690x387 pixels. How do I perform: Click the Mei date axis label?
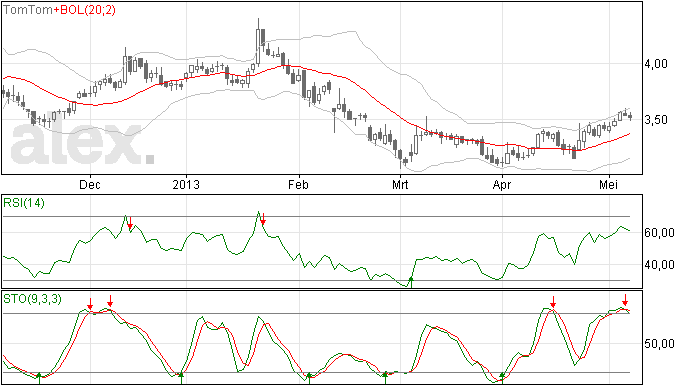(609, 184)
